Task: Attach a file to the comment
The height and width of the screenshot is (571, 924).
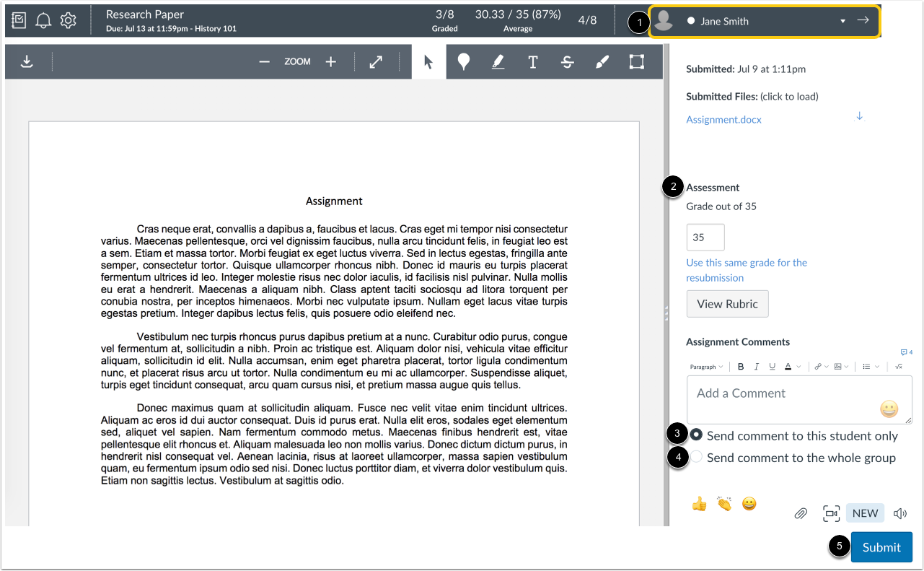Action: pos(801,513)
